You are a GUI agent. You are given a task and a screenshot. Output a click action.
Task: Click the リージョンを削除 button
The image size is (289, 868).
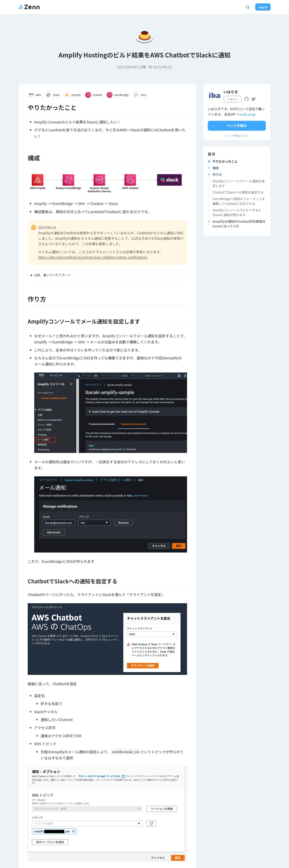coord(161,809)
